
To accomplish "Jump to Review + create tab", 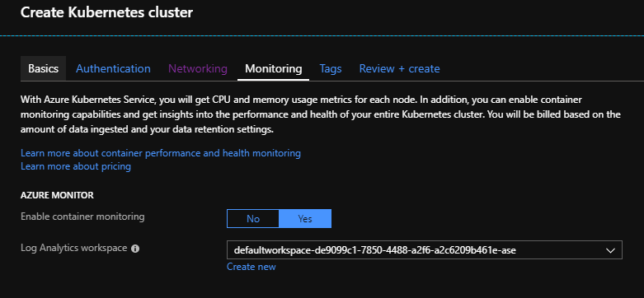I will pos(399,68).
